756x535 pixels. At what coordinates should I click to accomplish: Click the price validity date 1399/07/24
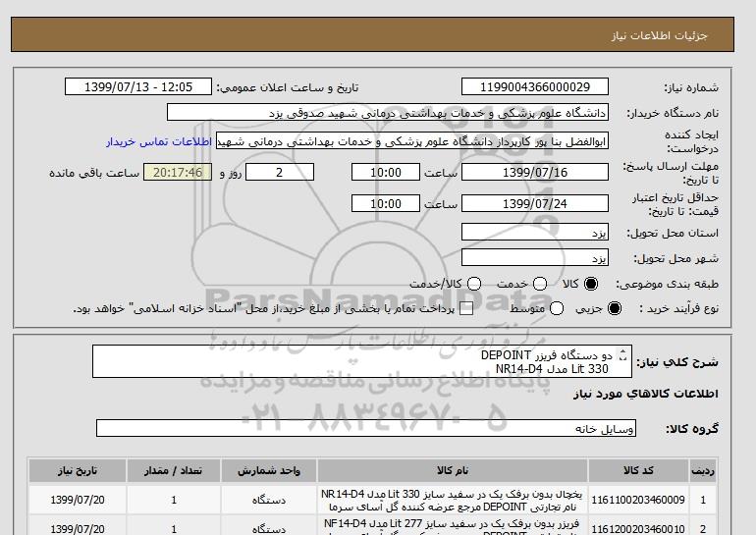[535, 203]
